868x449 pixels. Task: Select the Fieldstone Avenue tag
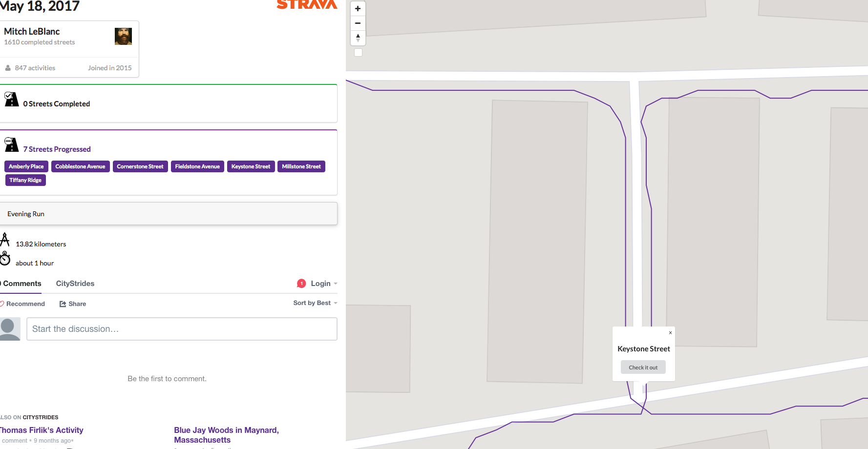coord(197,166)
